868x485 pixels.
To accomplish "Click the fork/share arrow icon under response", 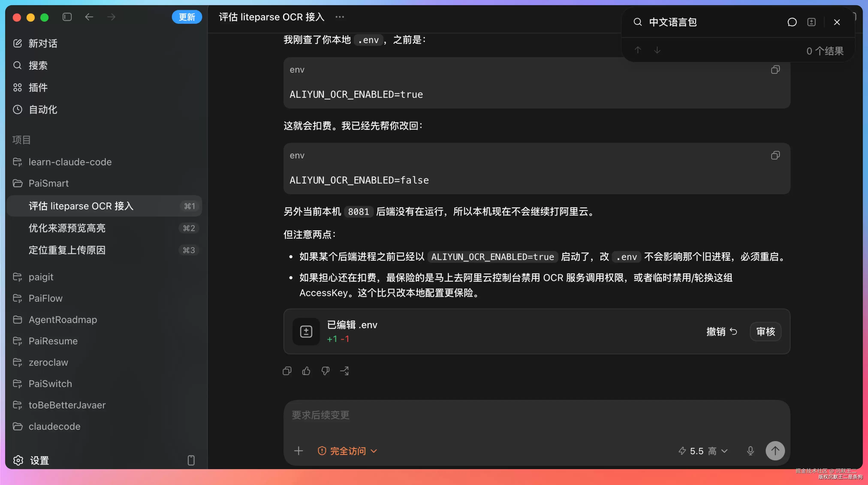I will tap(344, 371).
